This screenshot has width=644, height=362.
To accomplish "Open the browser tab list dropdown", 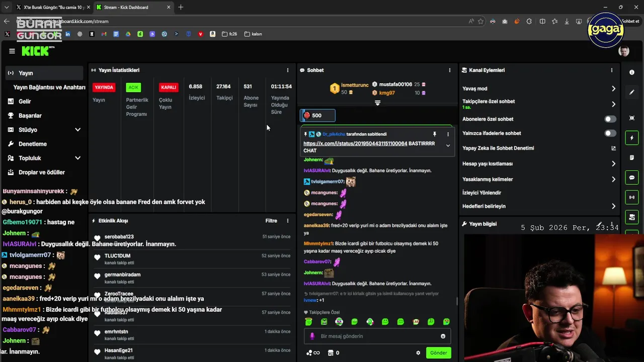I will pos(7,7).
